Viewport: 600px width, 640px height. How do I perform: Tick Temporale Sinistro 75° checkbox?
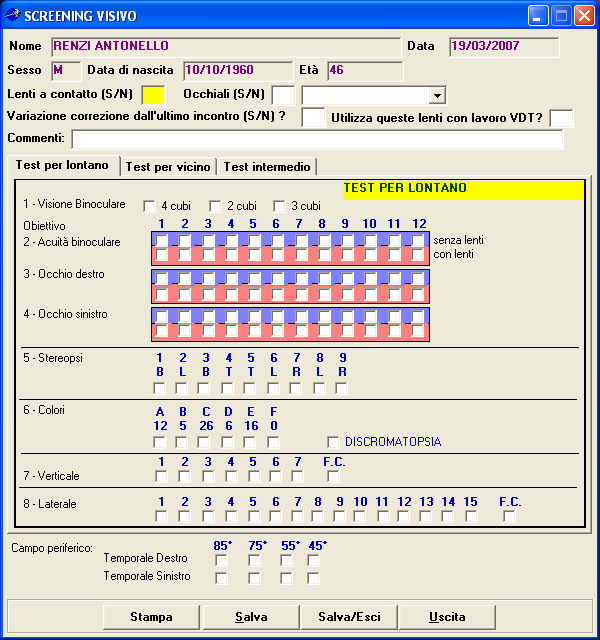pyautogui.click(x=254, y=578)
